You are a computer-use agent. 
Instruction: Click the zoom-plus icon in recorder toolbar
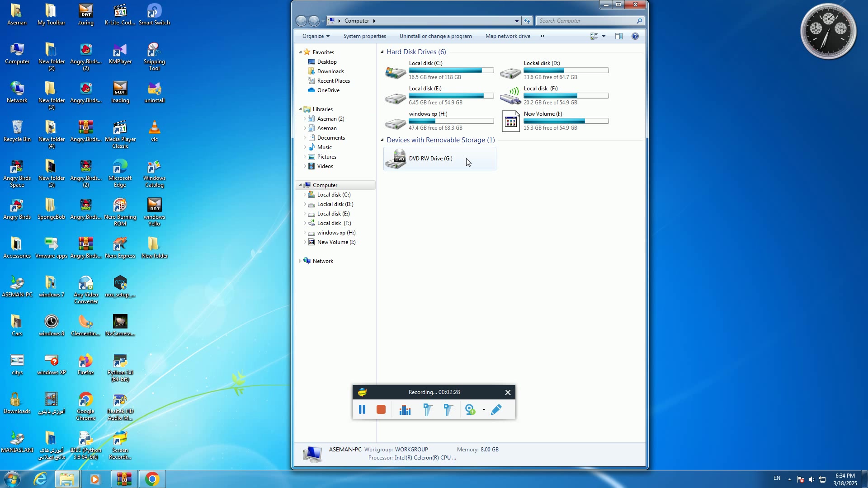click(470, 409)
